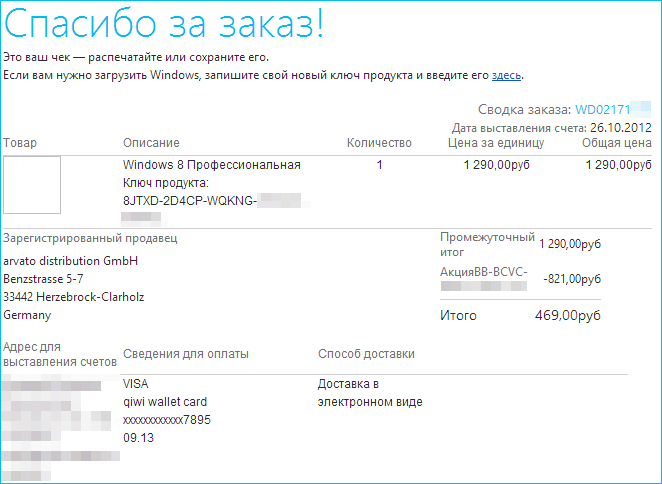Click discount amount -821,00руб
The image size is (662, 484).
coord(572,279)
